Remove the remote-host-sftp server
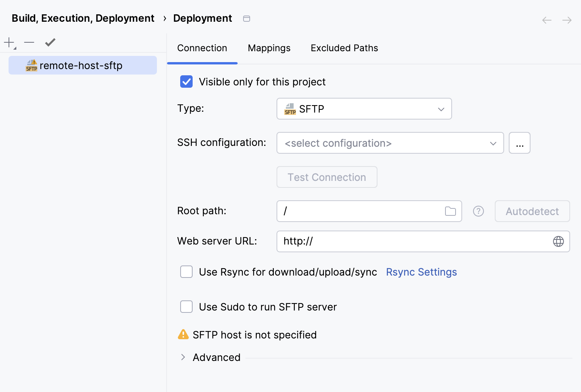This screenshot has width=581, height=392. (x=29, y=43)
